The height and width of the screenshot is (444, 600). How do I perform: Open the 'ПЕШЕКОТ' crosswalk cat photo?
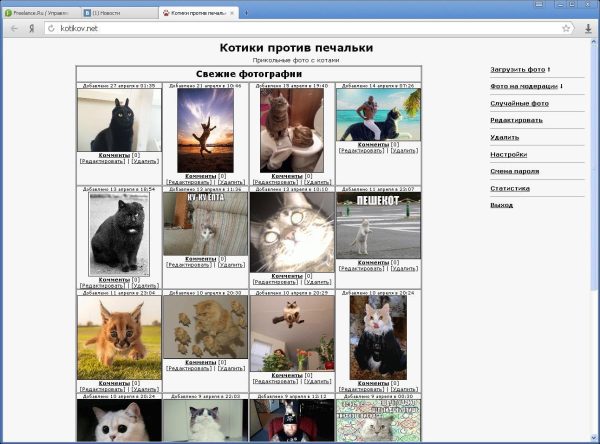(x=378, y=225)
